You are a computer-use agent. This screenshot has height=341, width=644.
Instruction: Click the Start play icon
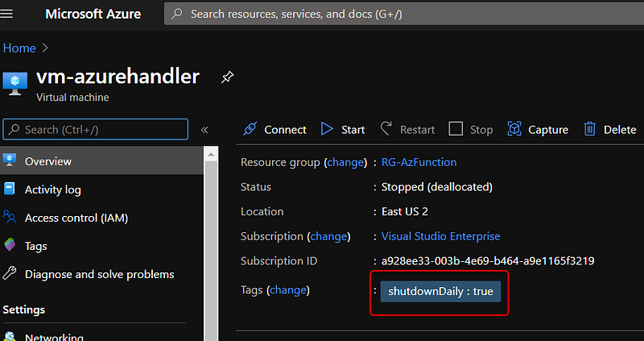click(327, 129)
